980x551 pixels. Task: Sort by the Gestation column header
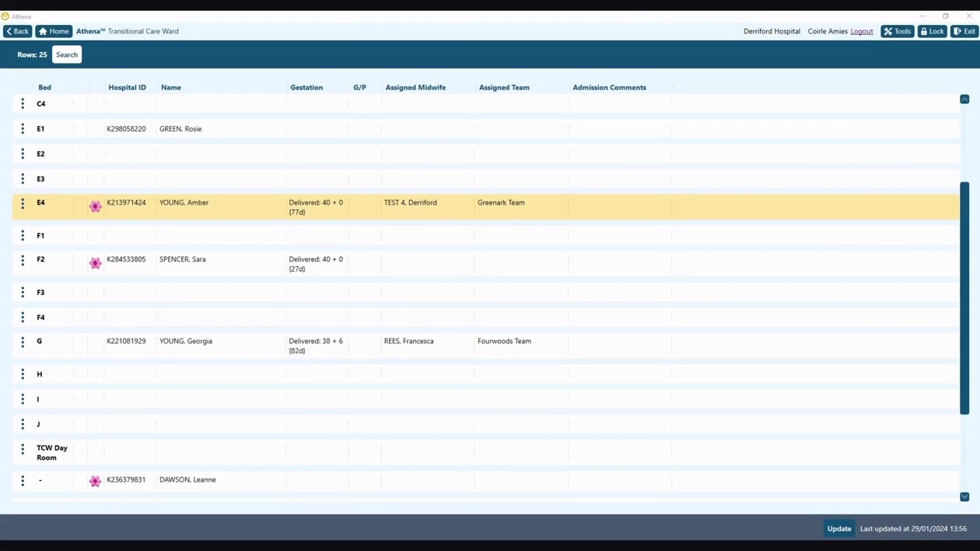coord(306,87)
